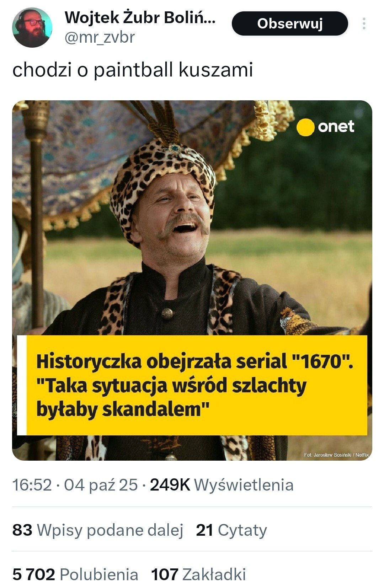The height and width of the screenshot is (588, 384).
Task: Click the 16:52 timestamp
Action: tap(32, 485)
